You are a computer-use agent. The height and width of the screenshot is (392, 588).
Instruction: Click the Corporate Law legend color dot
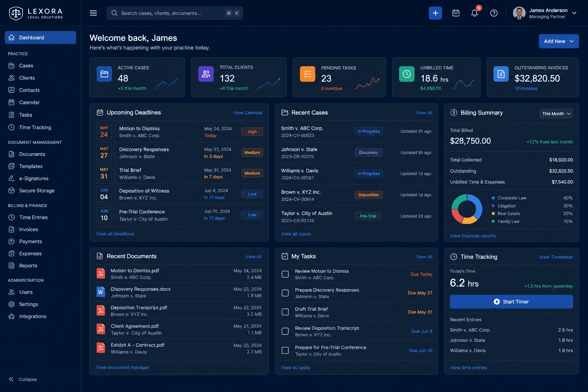[493, 198]
